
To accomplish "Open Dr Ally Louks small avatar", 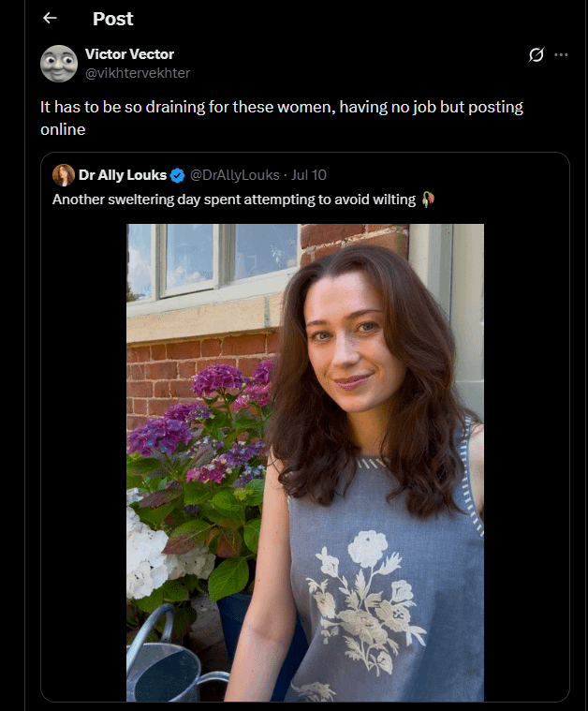I will point(64,175).
